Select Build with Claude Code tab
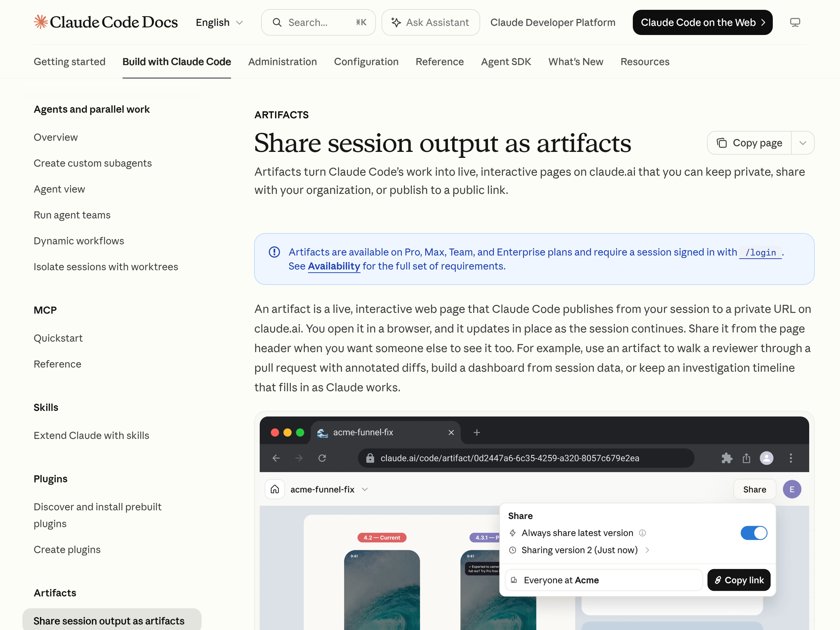The height and width of the screenshot is (630, 840). 177,62
